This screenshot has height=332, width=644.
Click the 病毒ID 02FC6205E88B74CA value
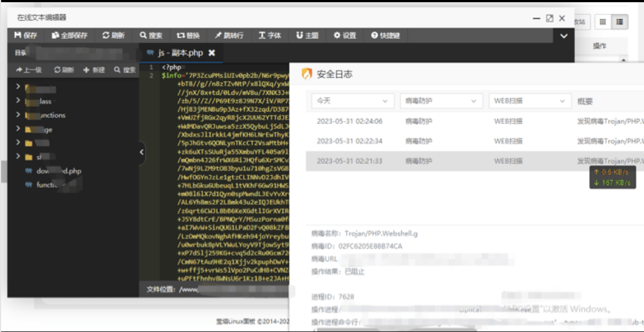coord(370,246)
